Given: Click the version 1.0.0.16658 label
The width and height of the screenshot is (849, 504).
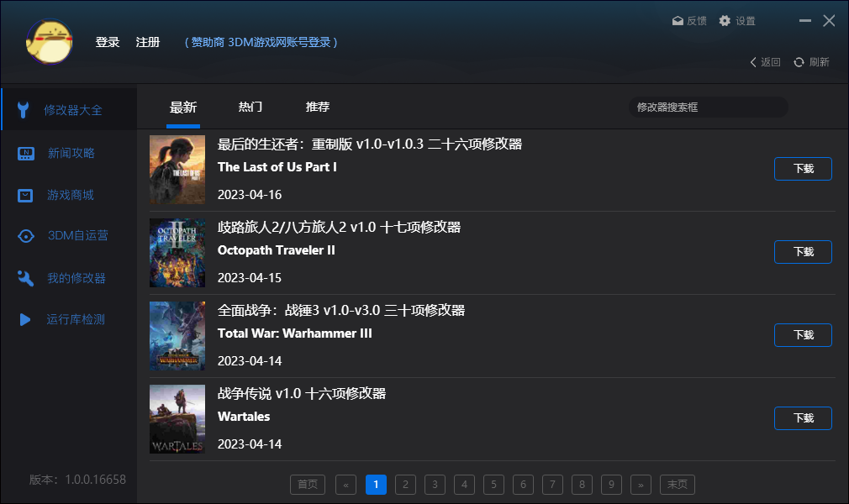Looking at the screenshot, I should [x=77, y=480].
